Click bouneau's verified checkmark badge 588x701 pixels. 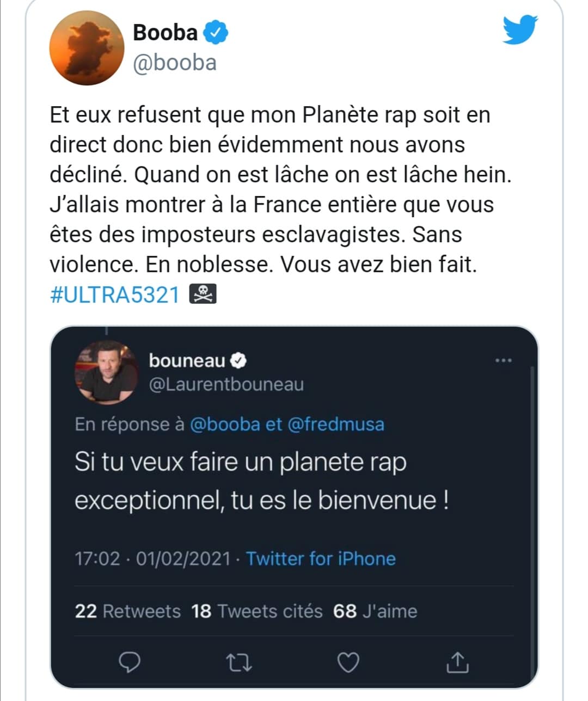[239, 360]
